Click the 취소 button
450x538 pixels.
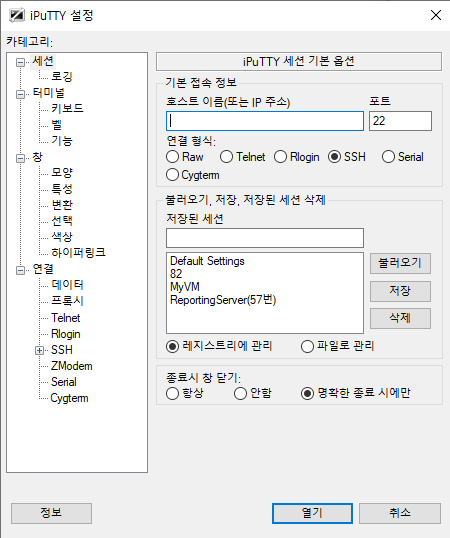pos(400,513)
